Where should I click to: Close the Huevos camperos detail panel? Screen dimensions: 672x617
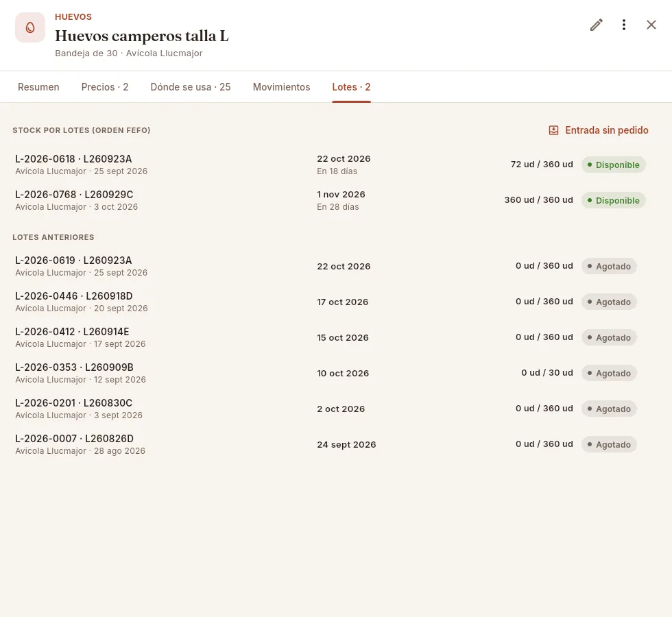pos(651,25)
